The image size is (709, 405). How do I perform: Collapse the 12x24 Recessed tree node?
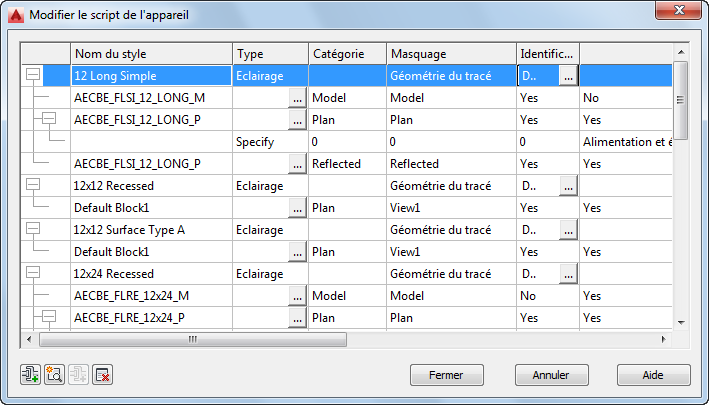(33, 273)
